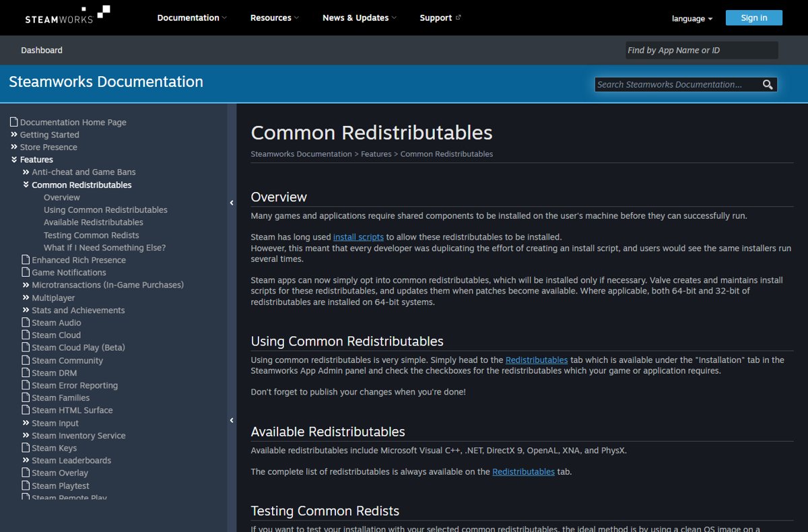Open the News & Updates menu
The height and width of the screenshot is (532, 808).
pyautogui.click(x=360, y=18)
